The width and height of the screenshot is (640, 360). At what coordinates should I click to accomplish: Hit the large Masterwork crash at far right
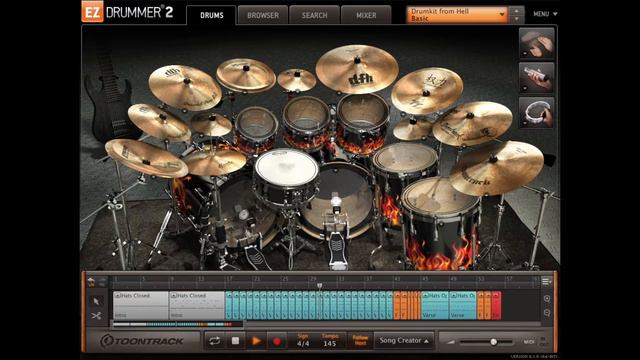(496, 167)
